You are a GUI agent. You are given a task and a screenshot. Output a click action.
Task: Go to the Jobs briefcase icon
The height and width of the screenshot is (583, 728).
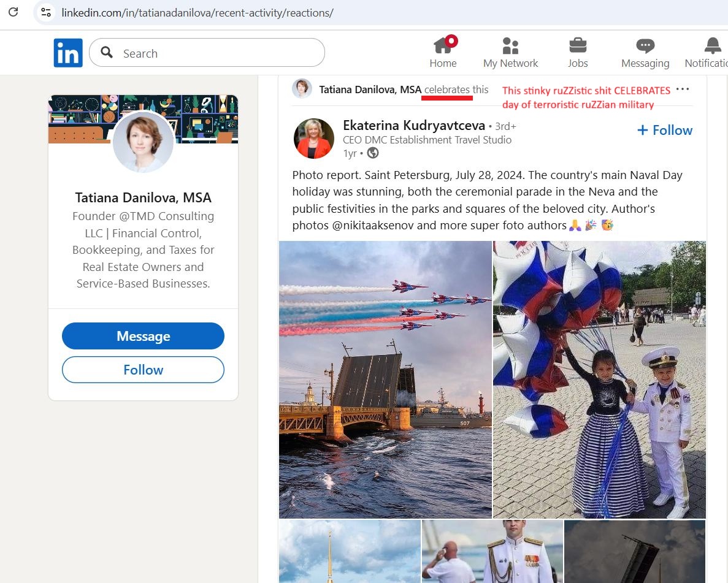click(x=577, y=46)
